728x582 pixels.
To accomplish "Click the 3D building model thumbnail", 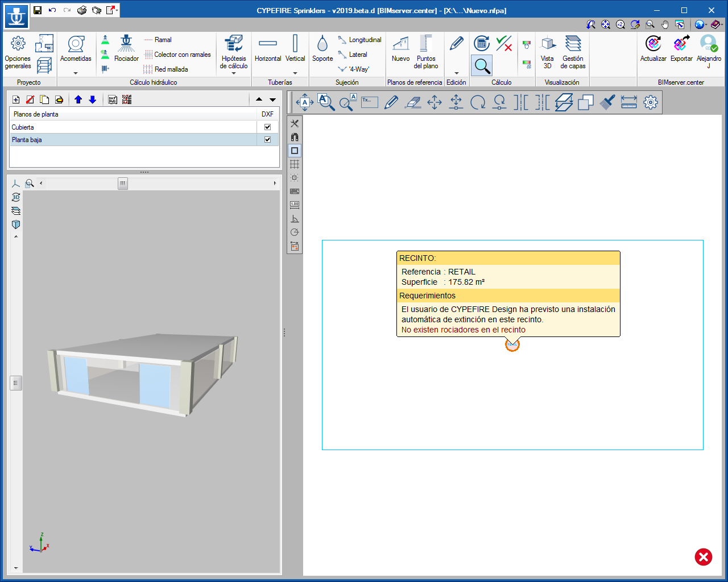I will 142,375.
